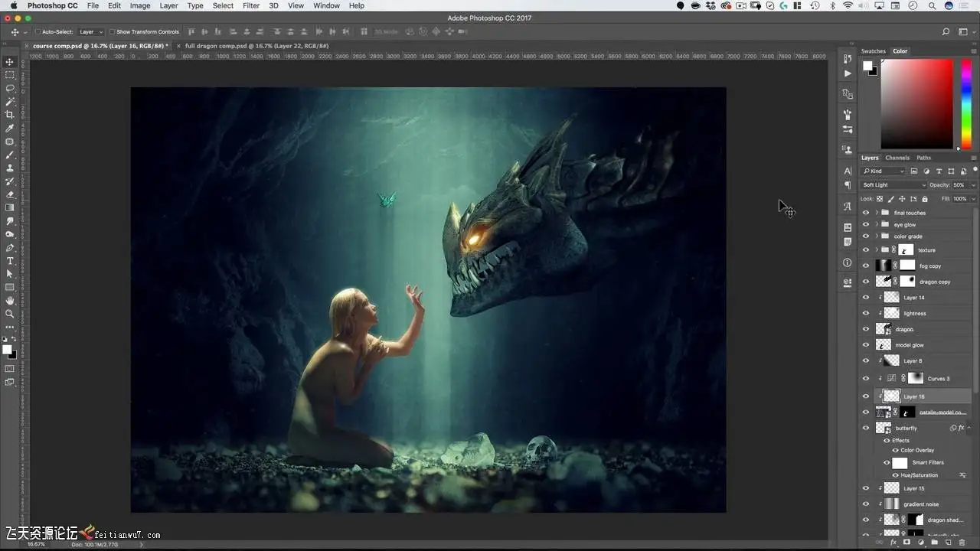The height and width of the screenshot is (551, 980).
Task: Open the Filter menu
Action: pyautogui.click(x=251, y=5)
